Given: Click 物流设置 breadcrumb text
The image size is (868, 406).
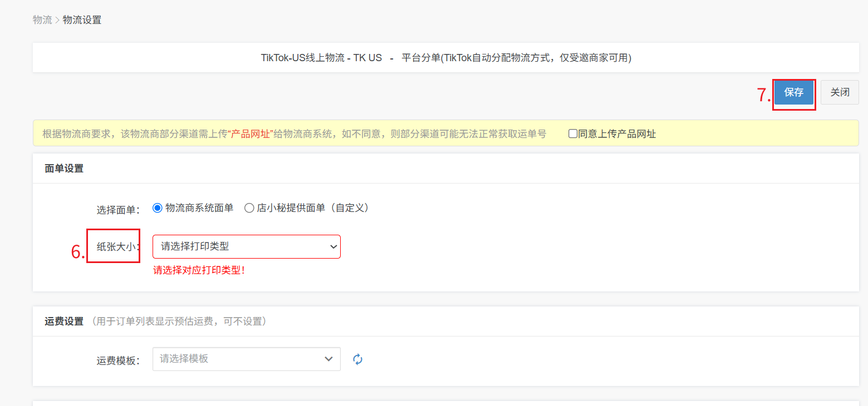Looking at the screenshot, I should pos(82,20).
